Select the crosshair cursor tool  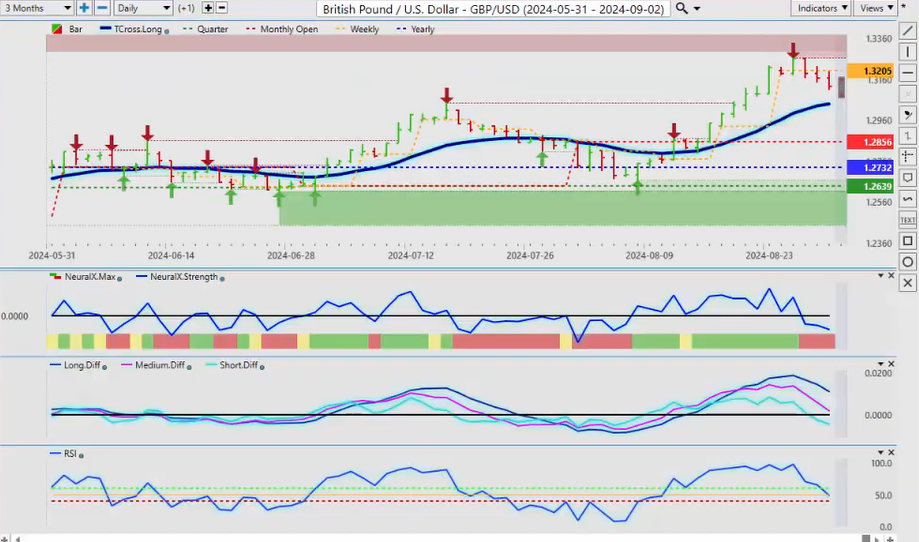pos(908,157)
